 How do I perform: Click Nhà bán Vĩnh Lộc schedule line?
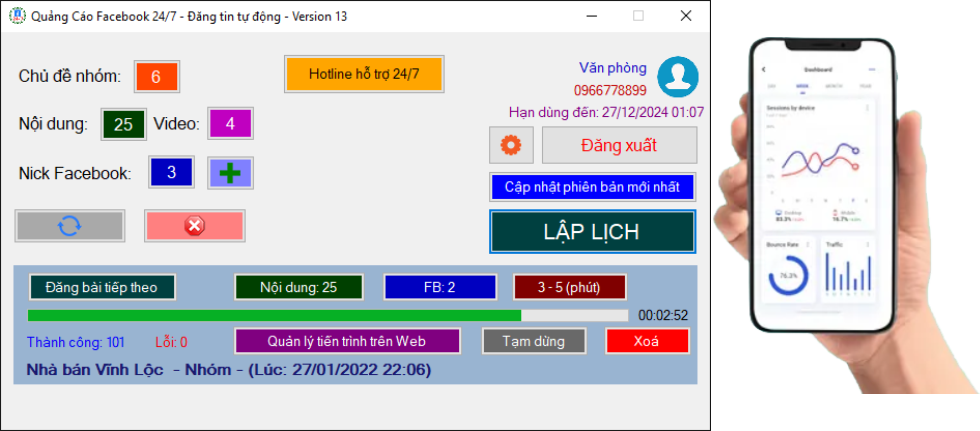pos(229,369)
